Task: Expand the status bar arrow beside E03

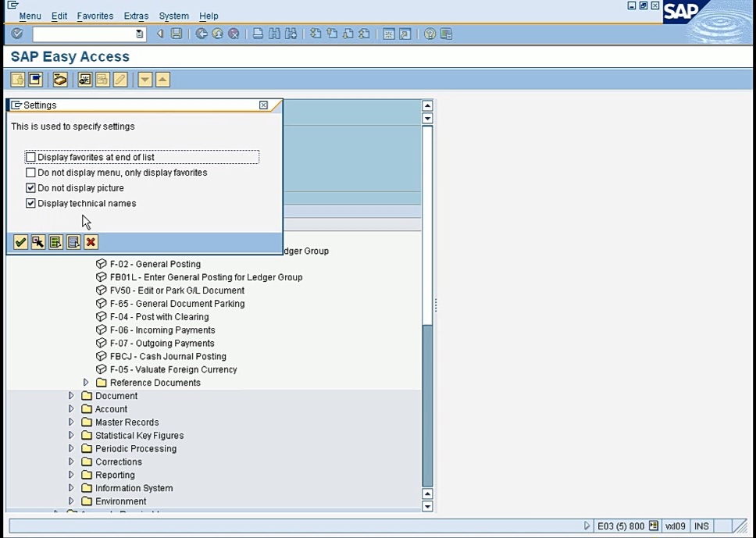Action: coord(587,526)
